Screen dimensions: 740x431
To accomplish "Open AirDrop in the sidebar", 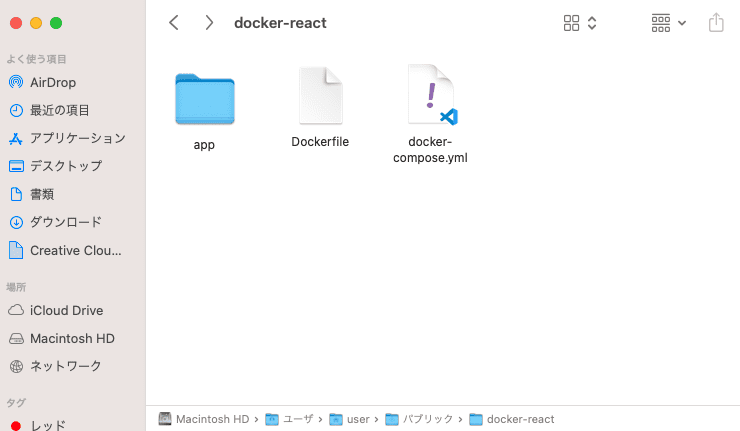I will tap(52, 82).
